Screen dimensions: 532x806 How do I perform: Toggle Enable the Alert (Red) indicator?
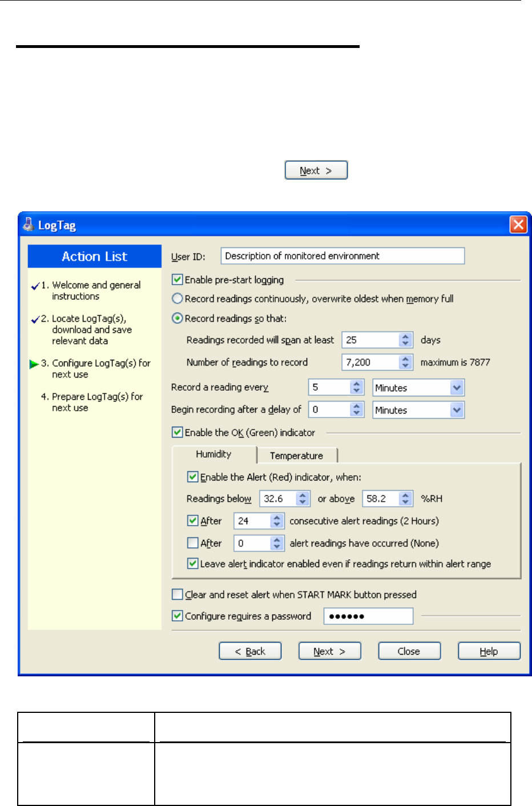tap(193, 476)
